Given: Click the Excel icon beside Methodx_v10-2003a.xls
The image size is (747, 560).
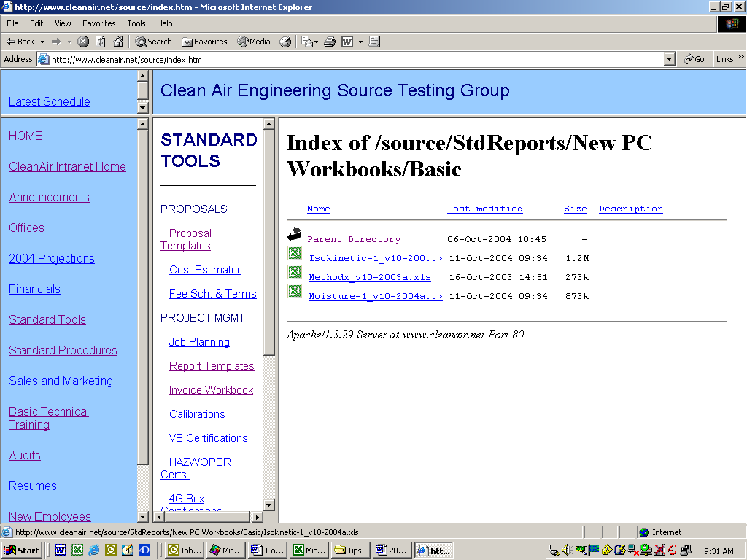Looking at the screenshot, I should (x=295, y=272).
